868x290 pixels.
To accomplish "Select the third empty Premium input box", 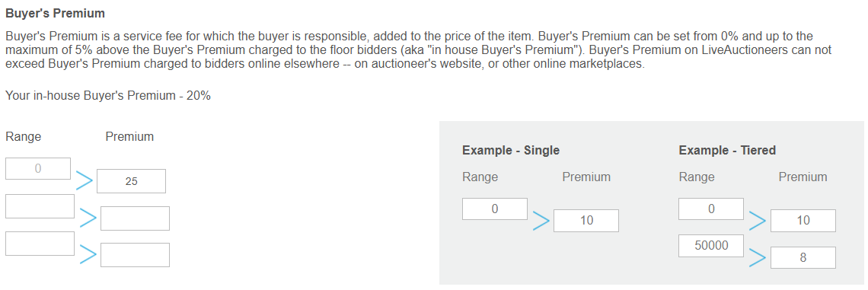I will [135, 254].
